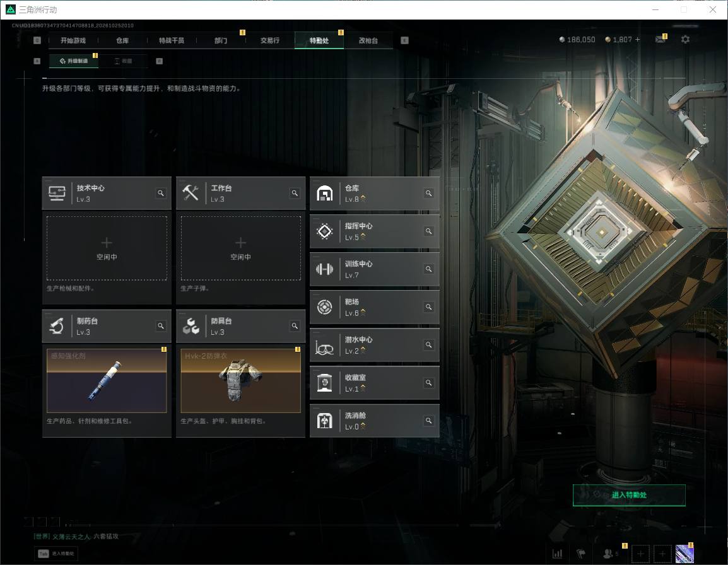Click the 防具台 cubes icon
Image resolution: width=728 pixels, height=565 pixels.
(x=191, y=326)
